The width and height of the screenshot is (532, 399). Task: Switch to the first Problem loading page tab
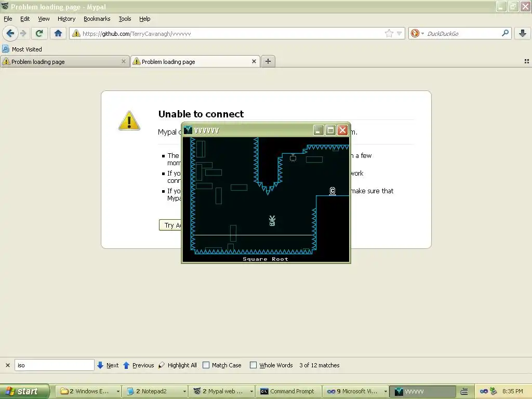(65, 61)
